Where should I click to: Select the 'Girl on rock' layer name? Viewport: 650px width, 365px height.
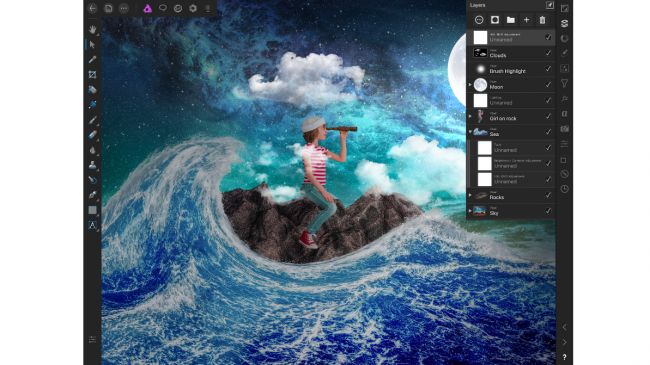pyautogui.click(x=503, y=118)
